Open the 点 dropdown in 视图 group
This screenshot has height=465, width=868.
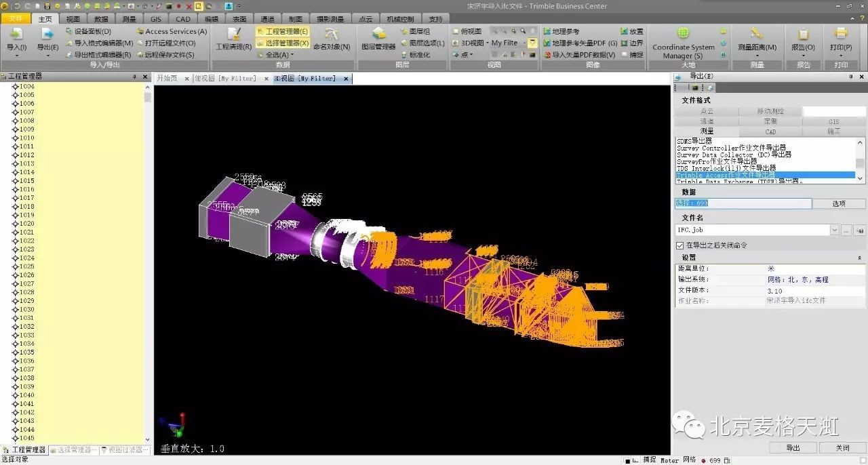[x=473, y=55]
